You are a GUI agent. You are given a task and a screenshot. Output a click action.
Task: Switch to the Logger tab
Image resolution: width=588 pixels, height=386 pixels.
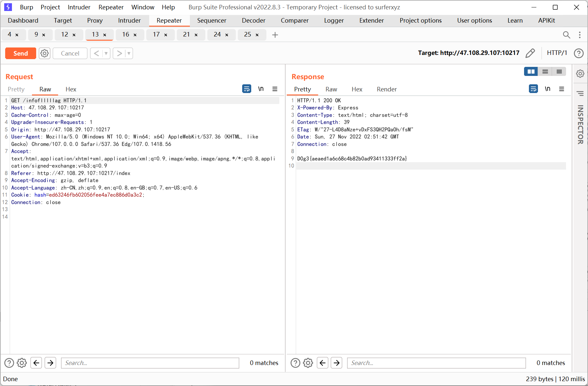coord(334,20)
